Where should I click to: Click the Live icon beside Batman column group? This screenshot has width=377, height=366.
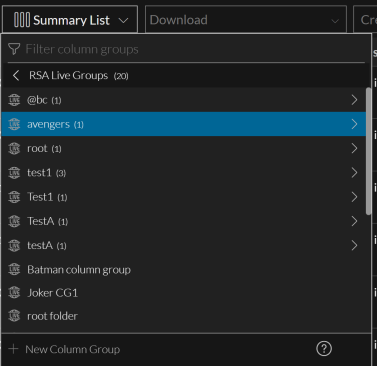(14, 269)
